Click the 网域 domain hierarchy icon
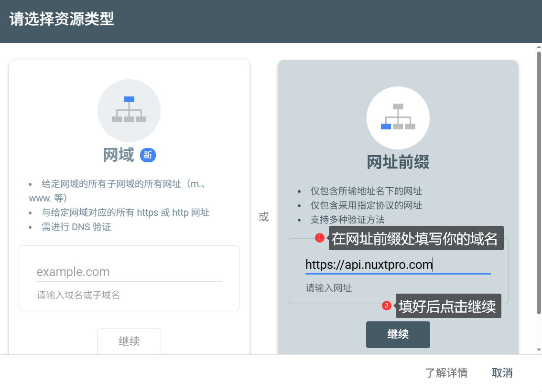Viewport: 542px width, 392px height. coord(129,111)
